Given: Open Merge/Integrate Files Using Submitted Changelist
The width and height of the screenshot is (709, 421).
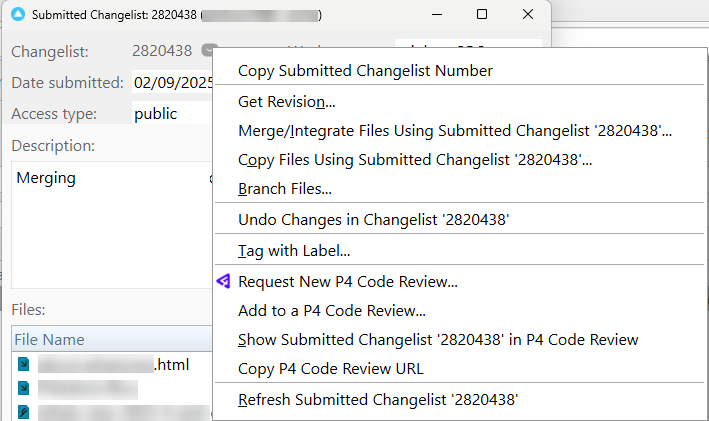Looking at the screenshot, I should pos(454,130).
